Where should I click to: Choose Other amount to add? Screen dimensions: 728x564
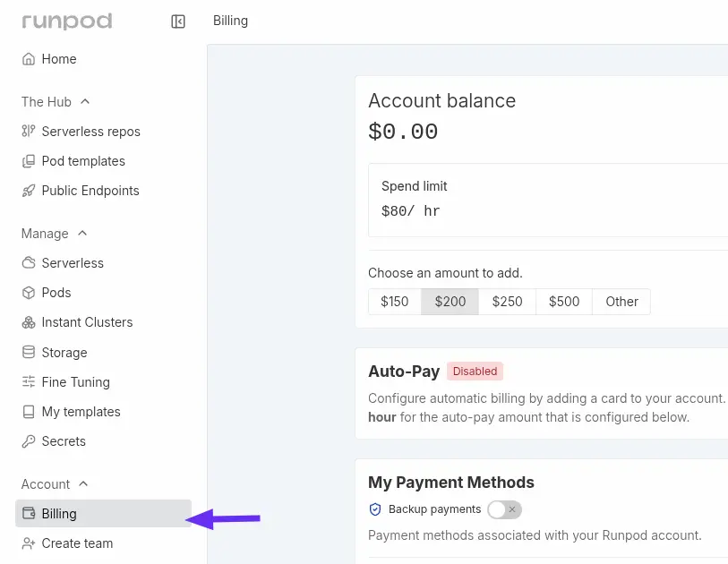point(621,302)
